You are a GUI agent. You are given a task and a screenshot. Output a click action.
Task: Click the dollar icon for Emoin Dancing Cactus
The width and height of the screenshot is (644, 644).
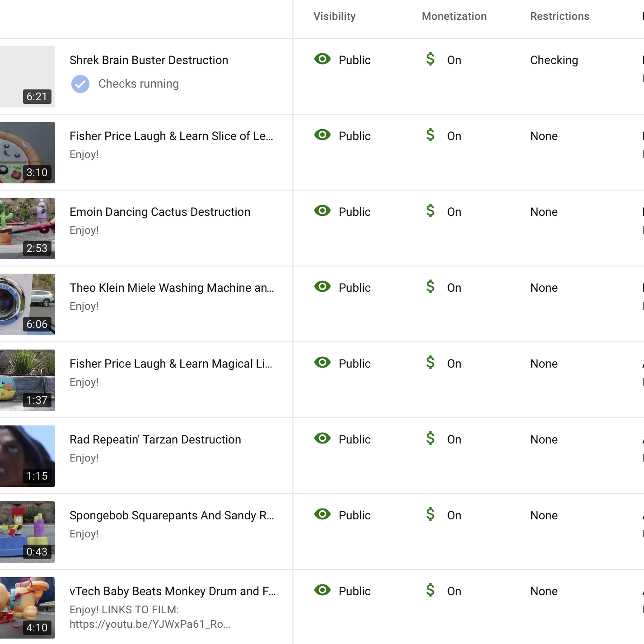pos(430,210)
